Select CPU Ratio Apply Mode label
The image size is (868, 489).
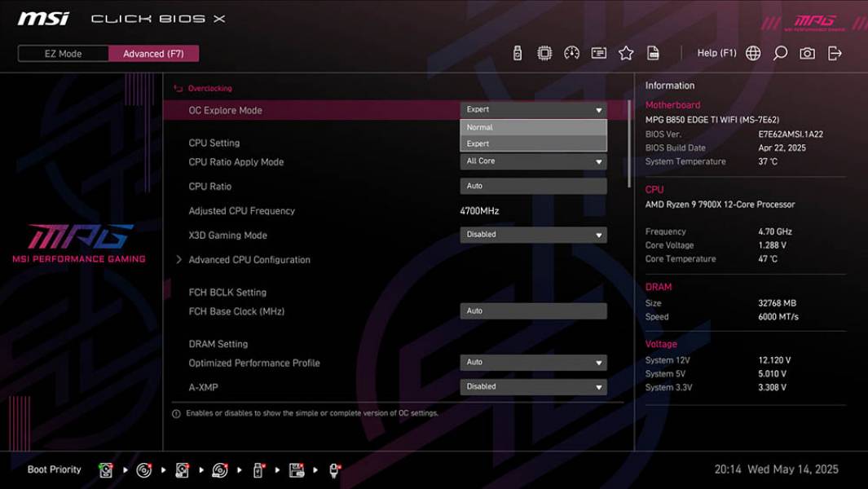[x=236, y=162]
